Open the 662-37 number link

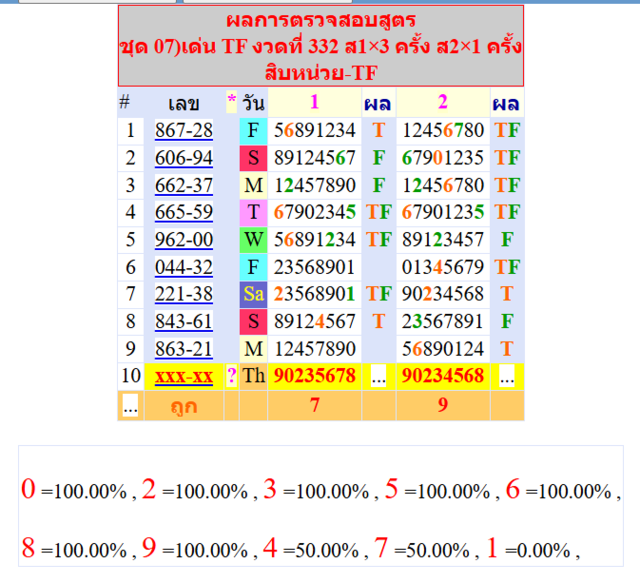[184, 185]
